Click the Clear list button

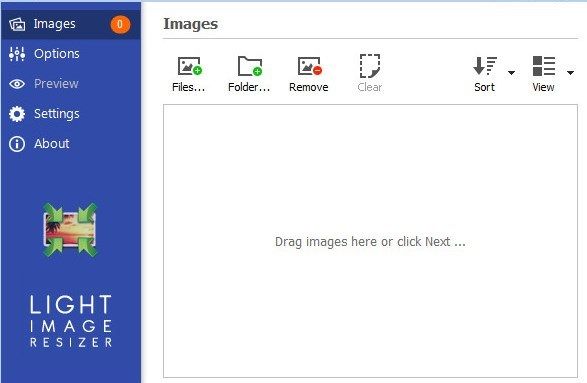pyautogui.click(x=369, y=74)
